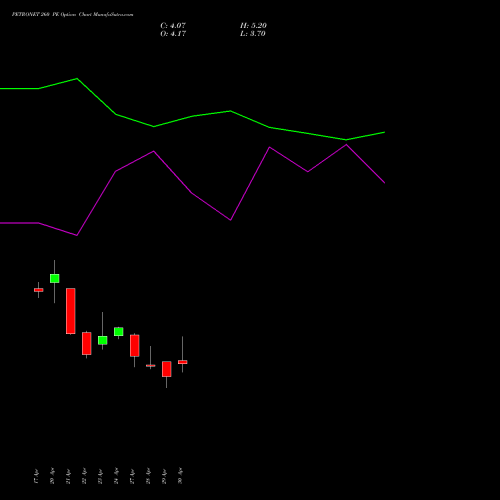Viewport: 500px width, 500px height.
Task: Click the '30 Apr' date axis label
Action: point(180,476)
